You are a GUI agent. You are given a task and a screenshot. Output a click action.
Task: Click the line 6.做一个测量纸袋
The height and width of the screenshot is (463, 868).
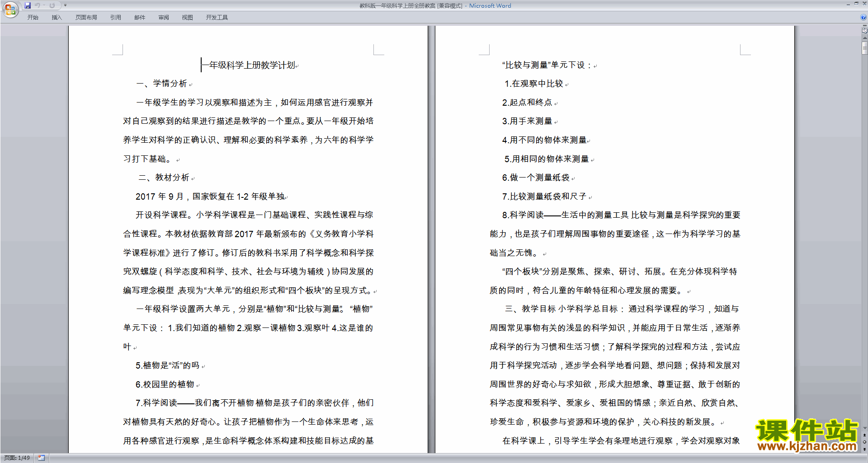(536, 178)
